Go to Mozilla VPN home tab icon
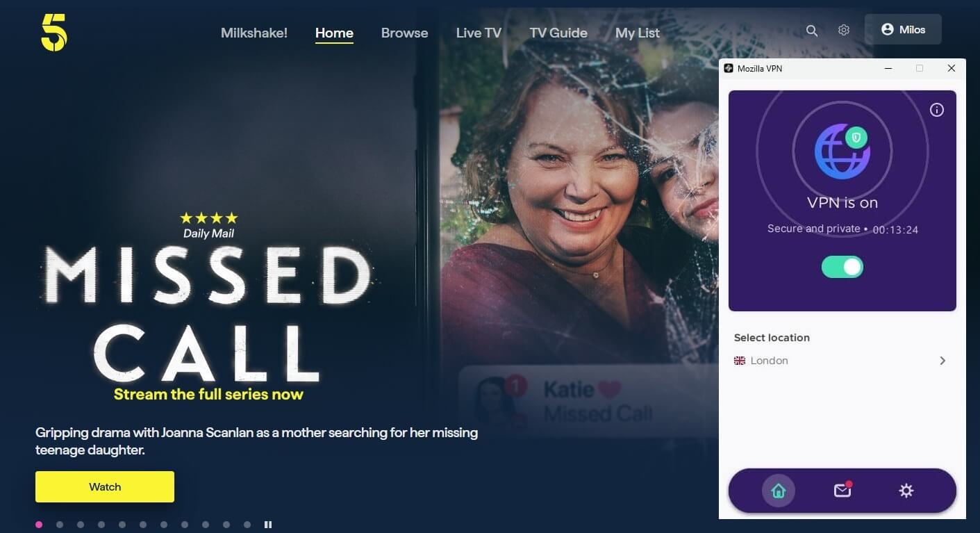 [x=779, y=491]
